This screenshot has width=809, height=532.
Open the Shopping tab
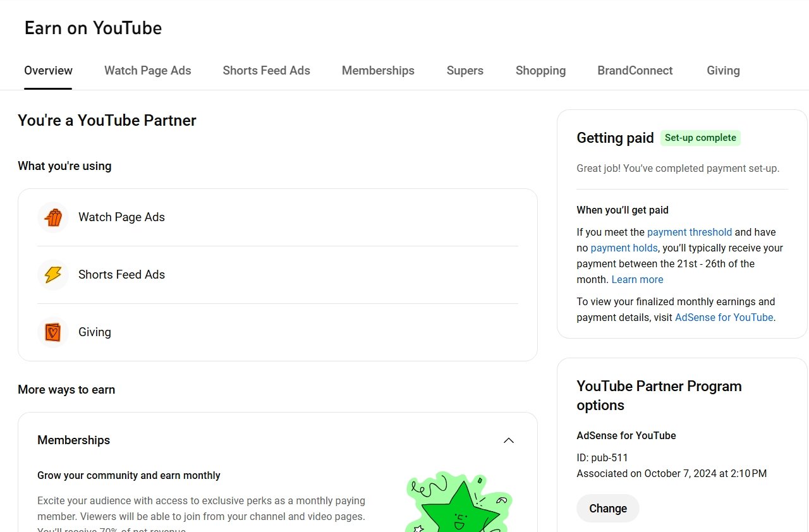point(540,71)
